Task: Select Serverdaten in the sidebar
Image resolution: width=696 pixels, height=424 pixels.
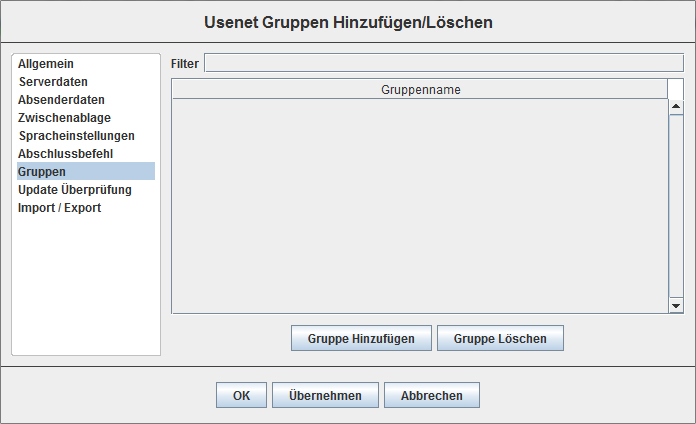Action: 53,82
